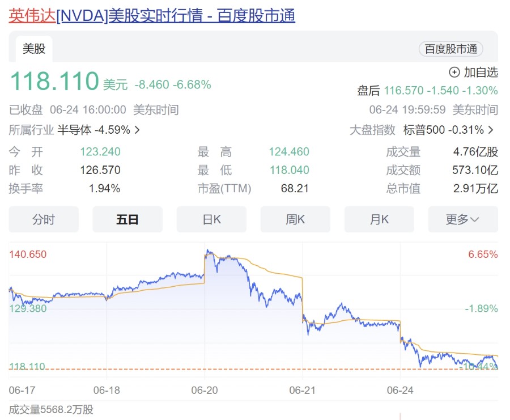Click the 总市值 value 2.91万亿
Viewport: 510px width, 420px height.
pos(475,188)
